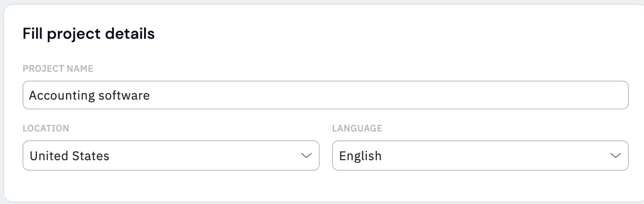
Task: Select the 'English' text in Language
Action: [x=360, y=156]
